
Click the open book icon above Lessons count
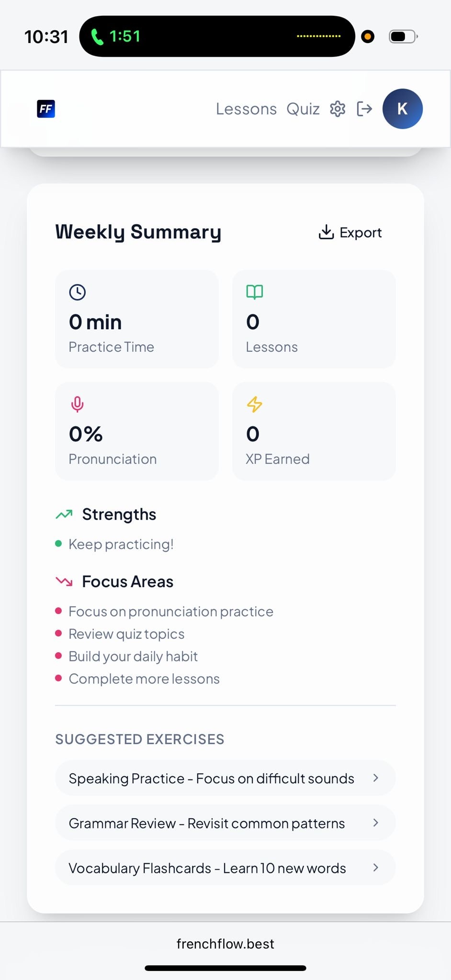254,291
